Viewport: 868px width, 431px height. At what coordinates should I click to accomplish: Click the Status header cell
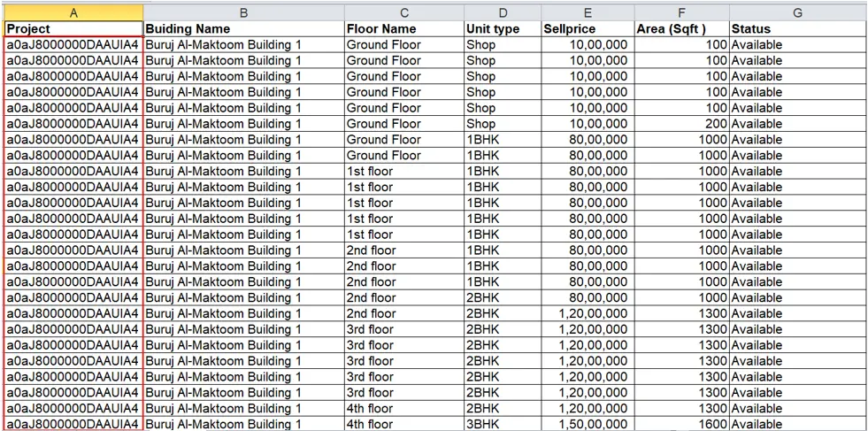(x=798, y=29)
